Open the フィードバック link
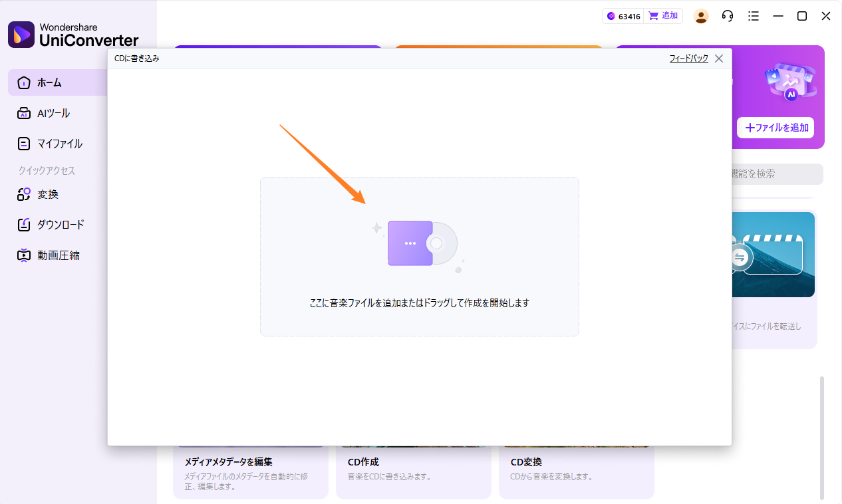Image resolution: width=842 pixels, height=504 pixels. tap(690, 58)
